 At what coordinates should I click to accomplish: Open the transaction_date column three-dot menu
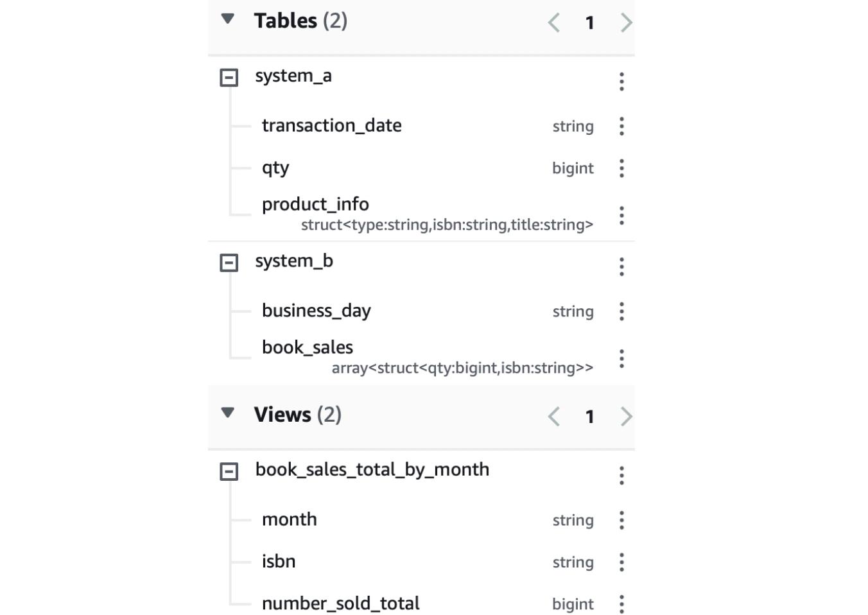pyautogui.click(x=621, y=126)
